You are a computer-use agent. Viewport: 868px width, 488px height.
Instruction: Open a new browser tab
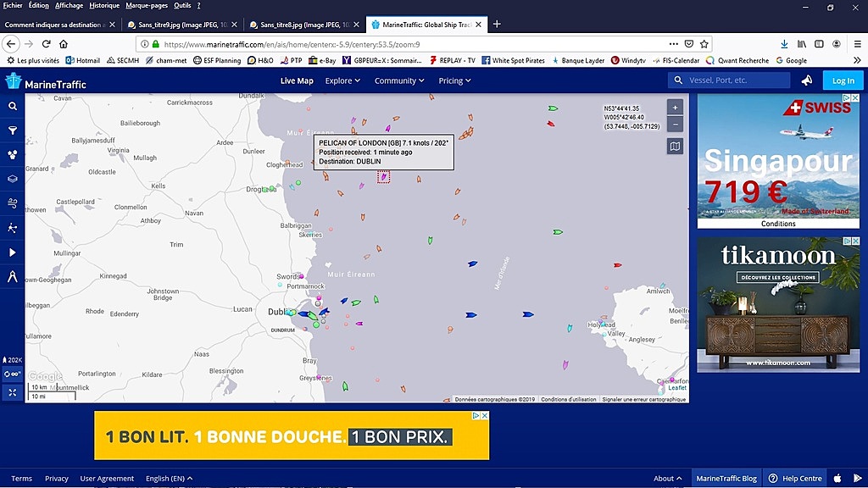(497, 24)
